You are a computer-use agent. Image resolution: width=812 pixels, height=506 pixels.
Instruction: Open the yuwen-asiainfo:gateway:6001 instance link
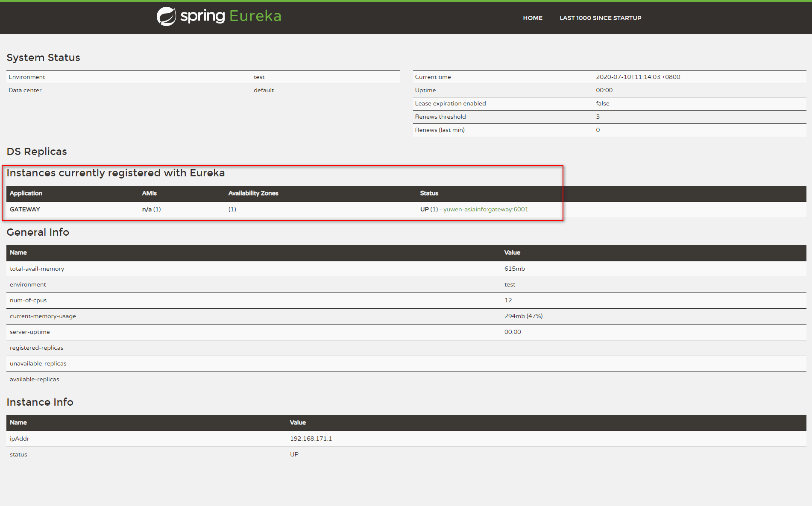pyautogui.click(x=486, y=209)
